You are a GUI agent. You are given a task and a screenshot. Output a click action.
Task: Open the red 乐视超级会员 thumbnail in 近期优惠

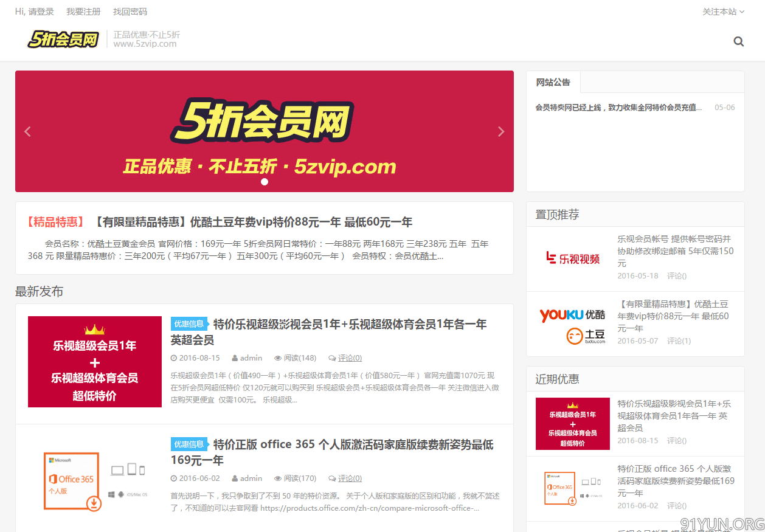click(573, 424)
